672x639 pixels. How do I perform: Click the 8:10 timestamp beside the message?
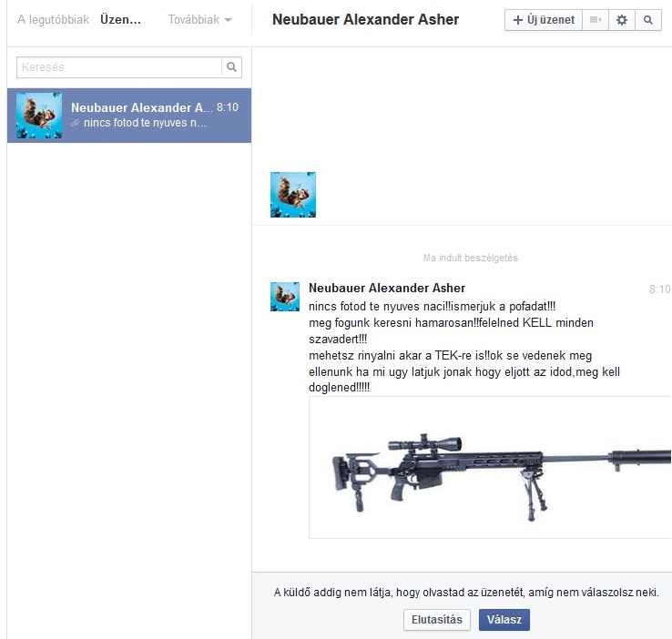click(x=659, y=289)
